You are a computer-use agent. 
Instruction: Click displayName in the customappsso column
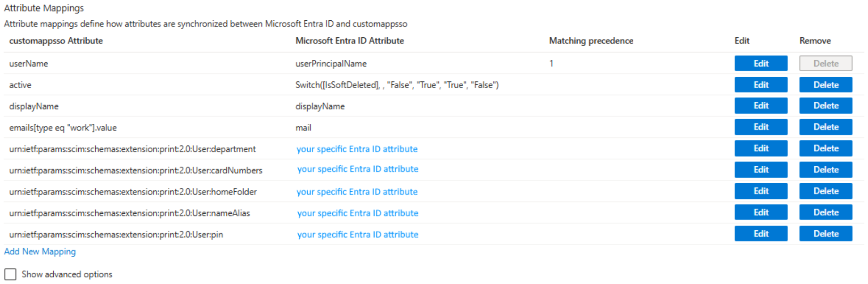(34, 106)
